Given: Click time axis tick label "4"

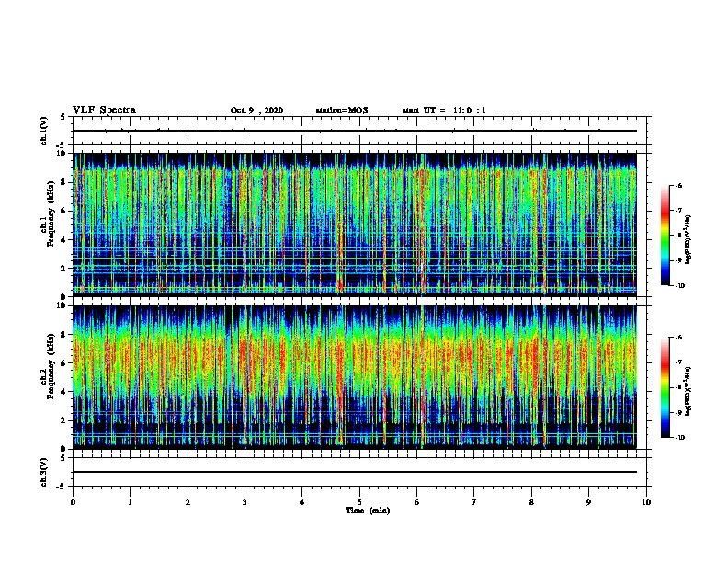Looking at the screenshot, I should tap(302, 502).
